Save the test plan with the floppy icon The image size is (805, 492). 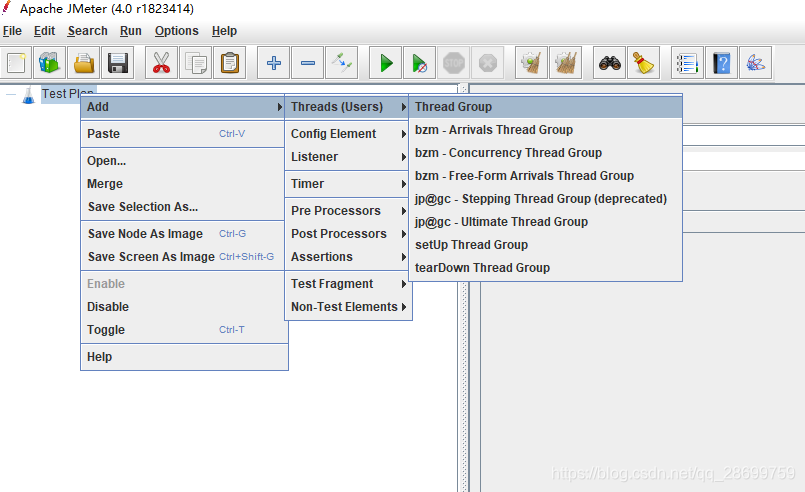(x=118, y=63)
